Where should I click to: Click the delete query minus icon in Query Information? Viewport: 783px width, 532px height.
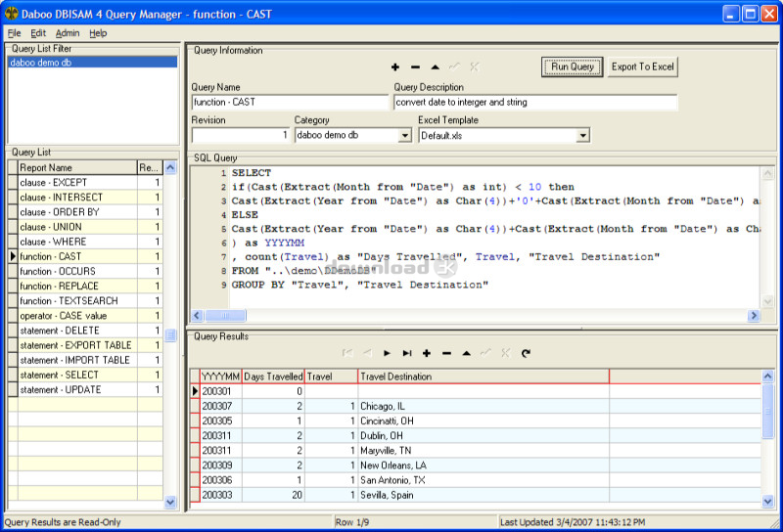point(415,67)
